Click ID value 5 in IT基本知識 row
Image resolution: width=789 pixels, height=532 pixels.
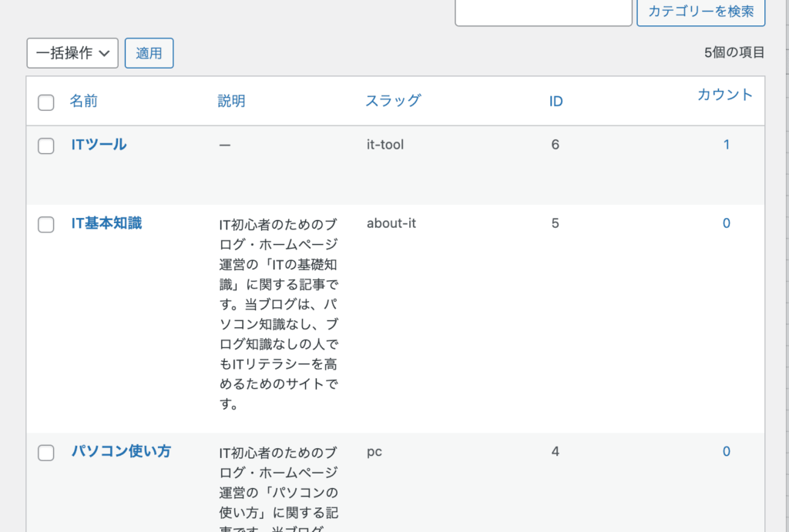[556, 223]
